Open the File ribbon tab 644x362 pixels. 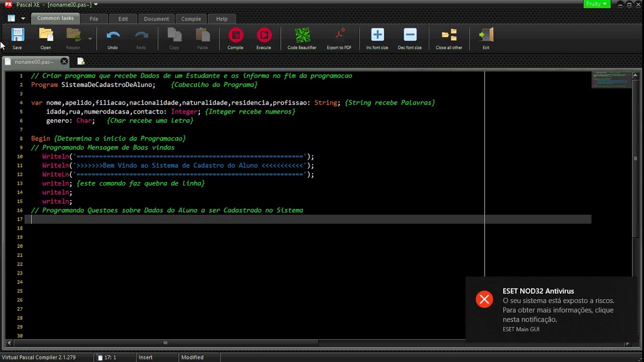click(94, 19)
